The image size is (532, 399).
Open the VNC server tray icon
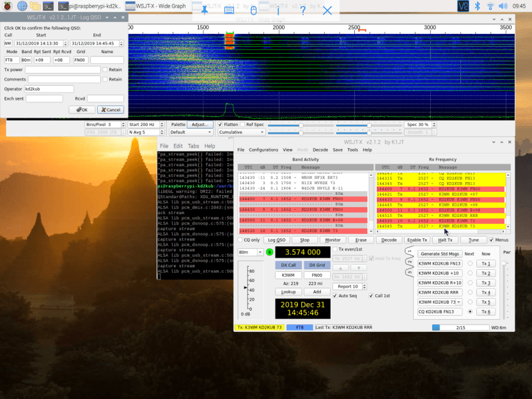pos(463,6)
